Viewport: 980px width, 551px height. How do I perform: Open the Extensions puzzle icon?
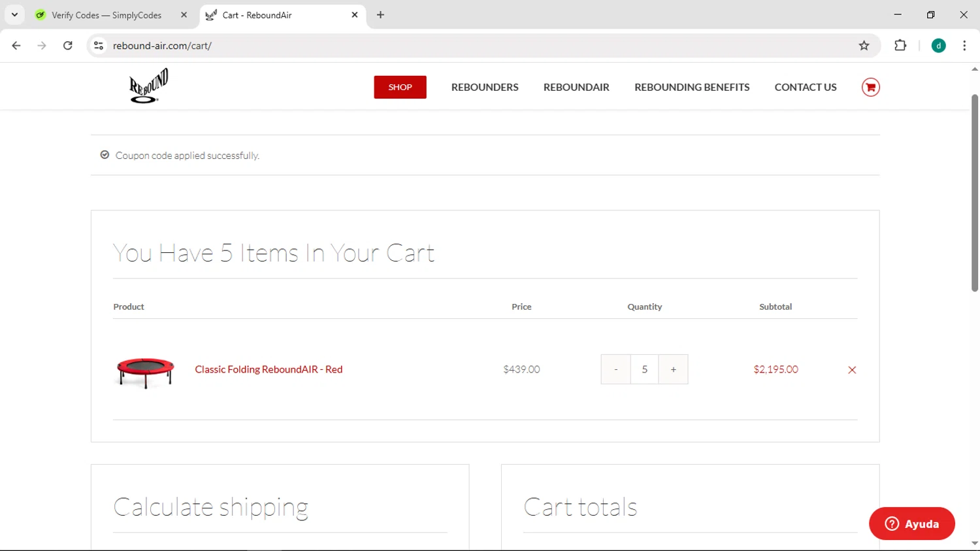[x=900, y=46]
